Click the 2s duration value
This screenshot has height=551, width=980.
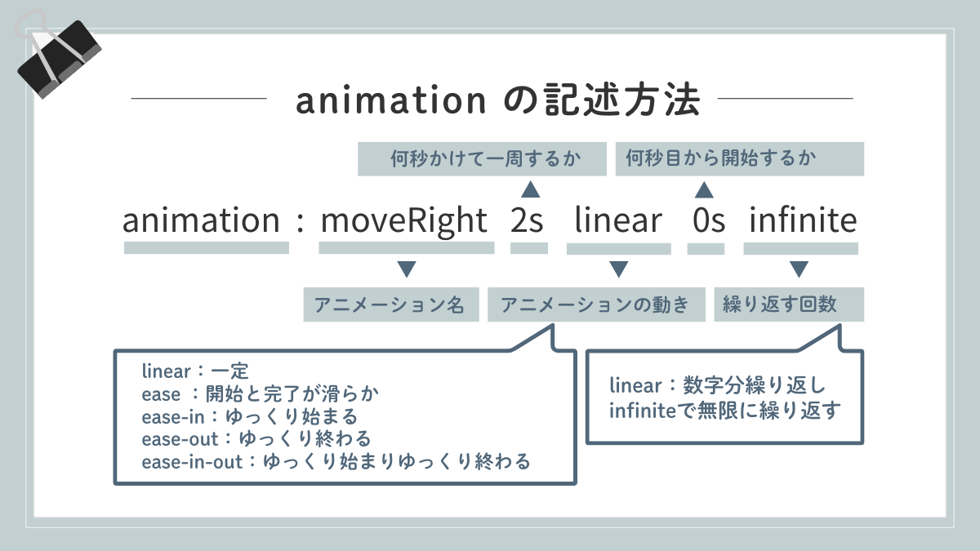click(528, 222)
